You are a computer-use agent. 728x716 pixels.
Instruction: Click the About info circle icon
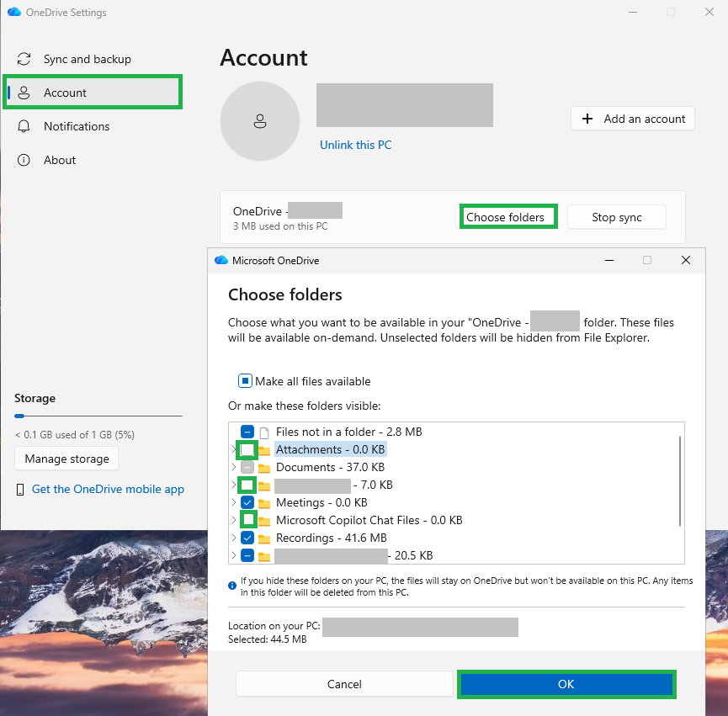click(24, 160)
